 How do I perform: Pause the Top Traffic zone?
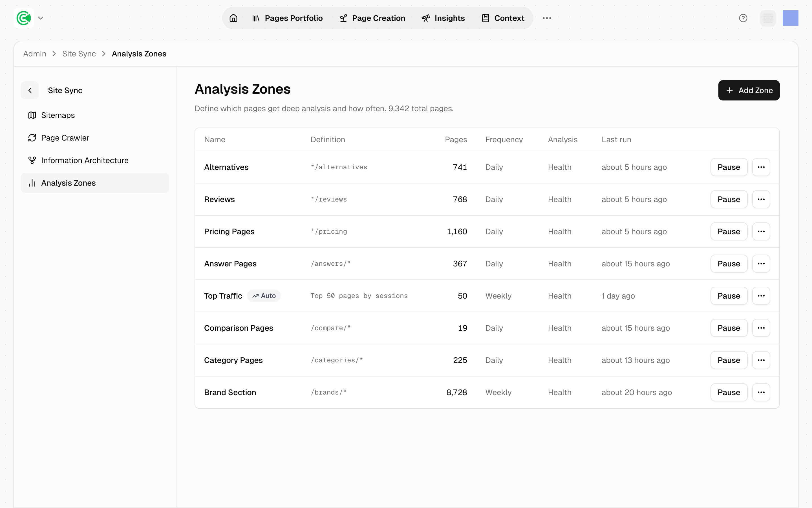[729, 296]
